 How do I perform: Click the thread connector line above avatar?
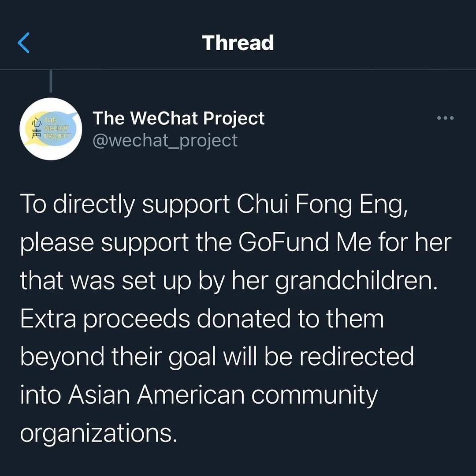pyautogui.click(x=51, y=82)
